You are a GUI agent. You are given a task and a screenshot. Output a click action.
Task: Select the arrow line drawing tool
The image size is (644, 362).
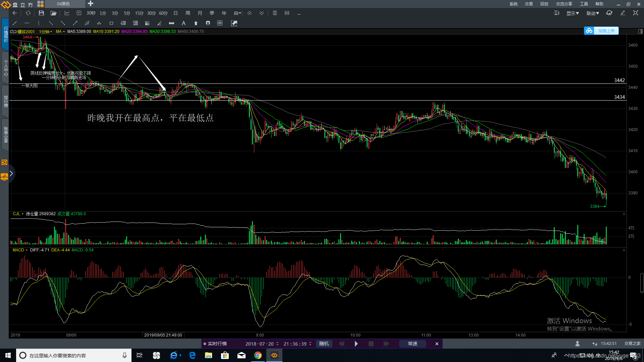coord(75,23)
